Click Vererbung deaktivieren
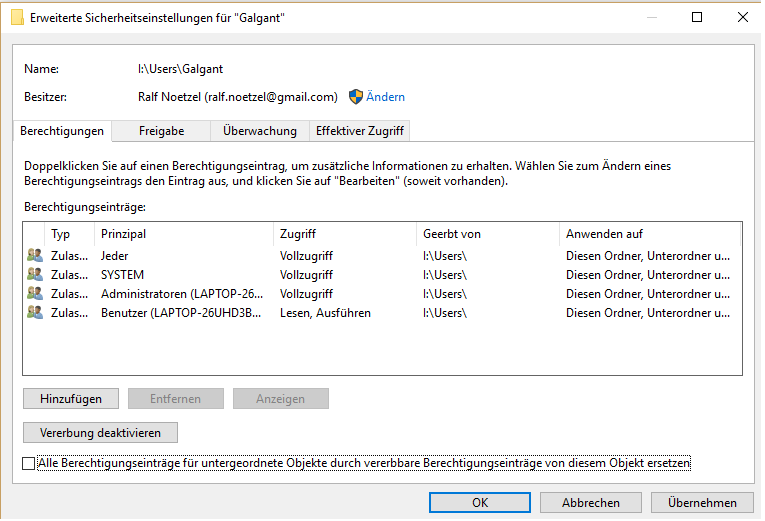Viewport: 765px width, 521px height. pyautogui.click(x=100, y=433)
